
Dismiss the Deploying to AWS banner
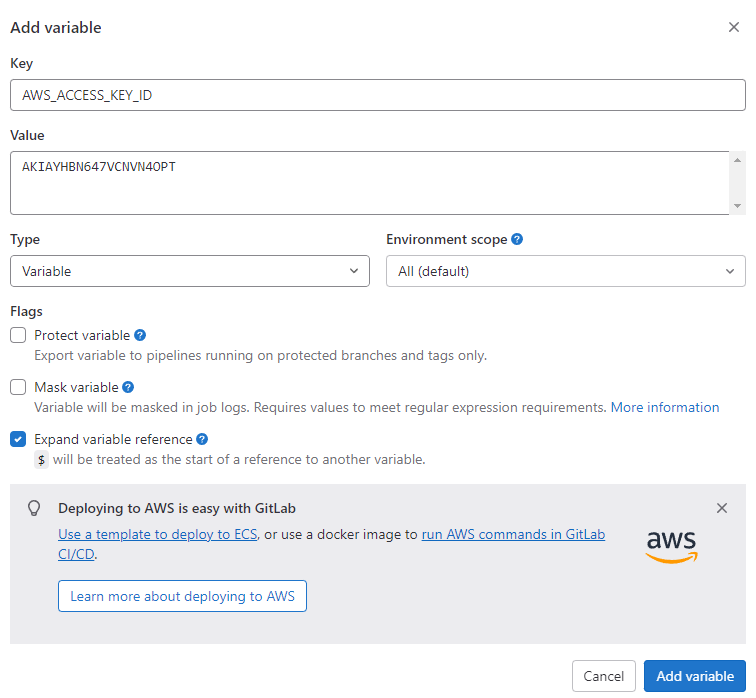click(x=722, y=508)
